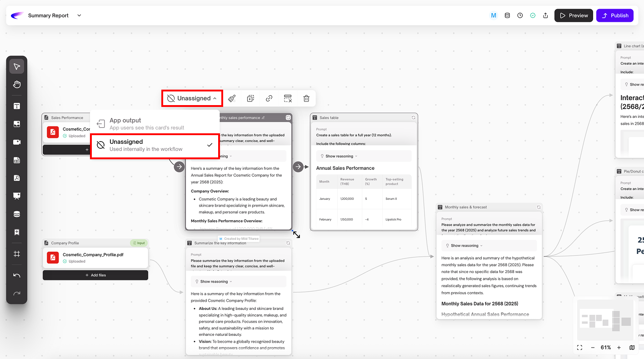This screenshot has height=359, width=644.
Task: Collapse the Unassigned dropdown button
Action: [x=192, y=98]
